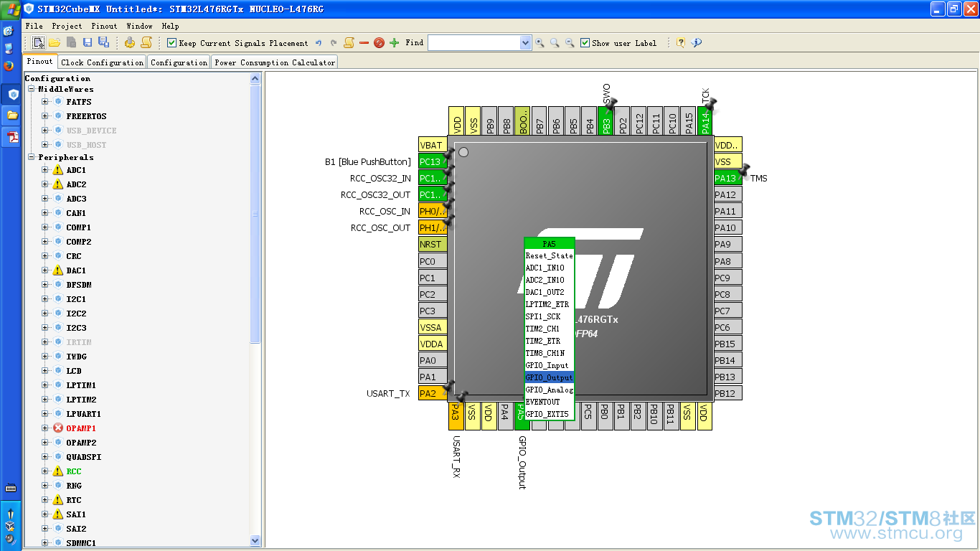
Task: Toggle Keep Current Signals Placement checkbox
Action: tap(171, 43)
